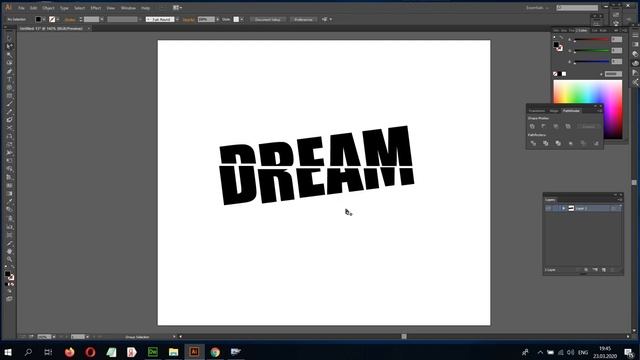640x360 pixels.
Task: Click the Opacity link in control bar
Action: (x=188, y=20)
